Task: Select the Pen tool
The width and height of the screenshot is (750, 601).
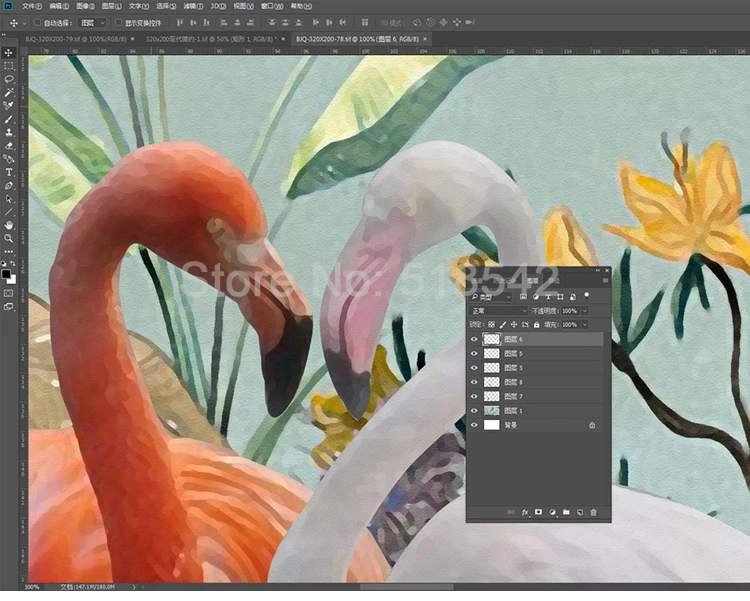Action: coord(9,186)
